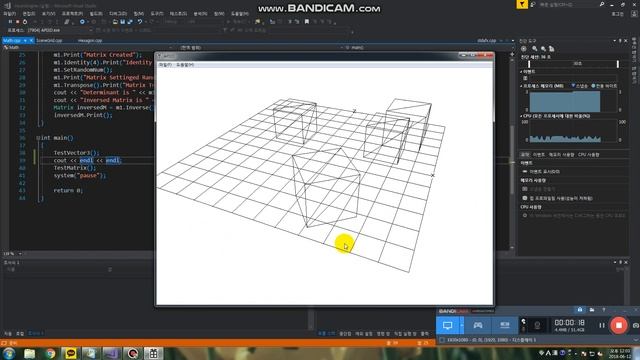
Task: Zoom out on the diagnostic timeline
Action: [x=543, y=49]
